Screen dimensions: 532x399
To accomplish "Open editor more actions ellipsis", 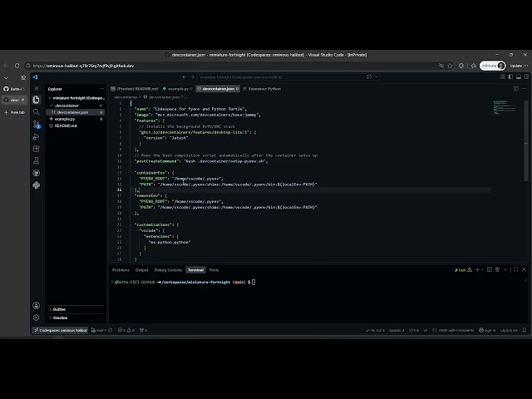I will pos(525,89).
